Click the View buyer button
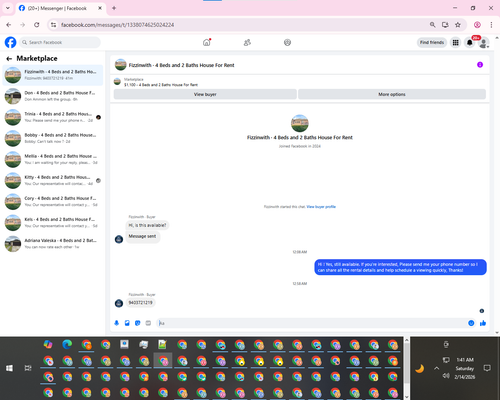The image size is (500, 400). (x=205, y=94)
